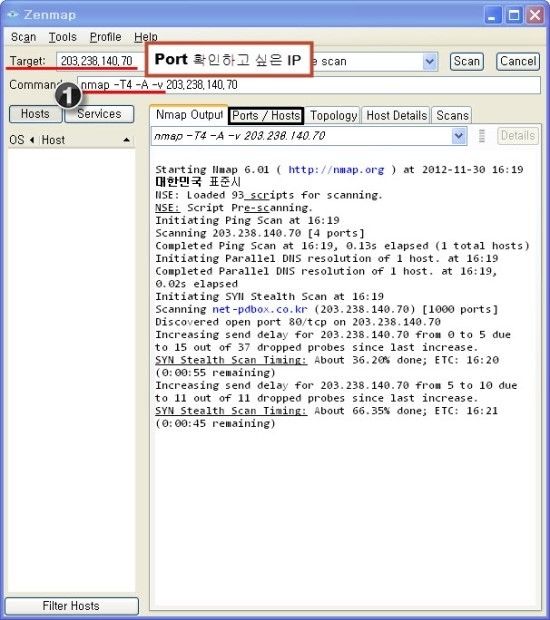The height and width of the screenshot is (620, 550).
Task: Open the Tools menu
Action: pos(62,37)
